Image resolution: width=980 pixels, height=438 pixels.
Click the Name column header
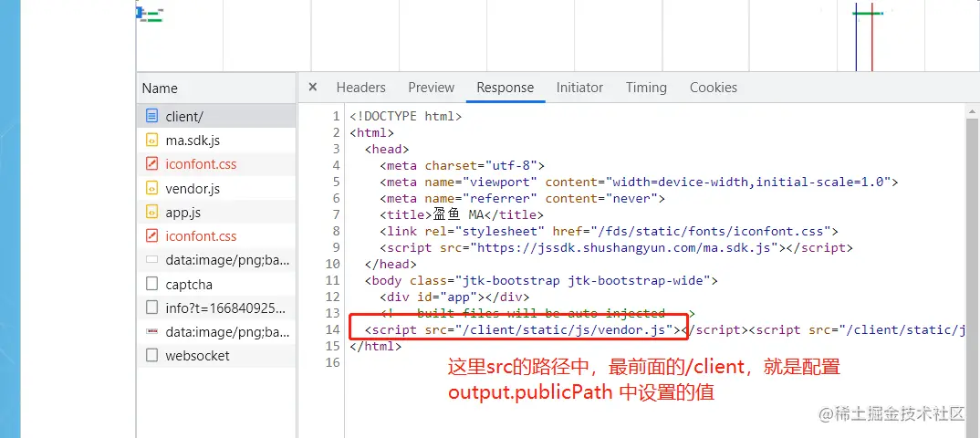point(216,89)
